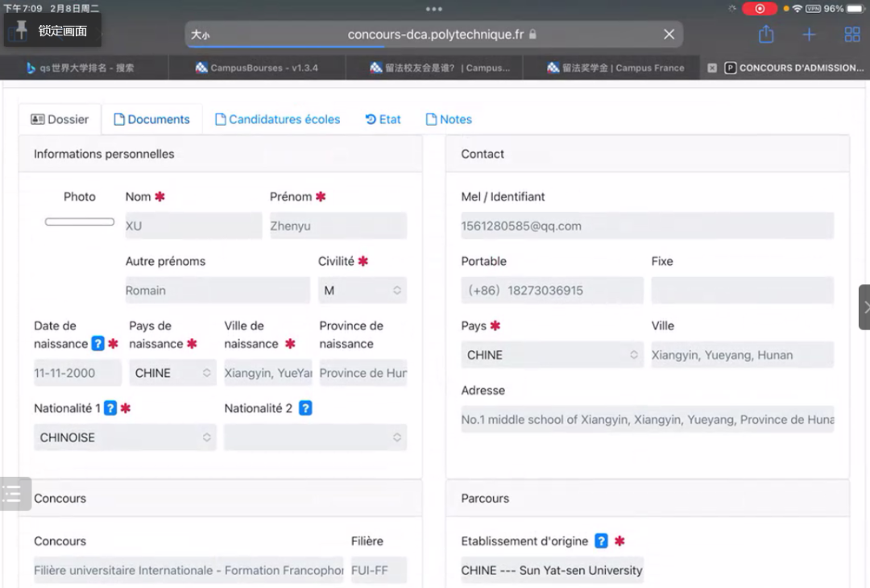Tap the red screen recording indicator
The height and width of the screenshot is (588, 870).
pos(760,9)
